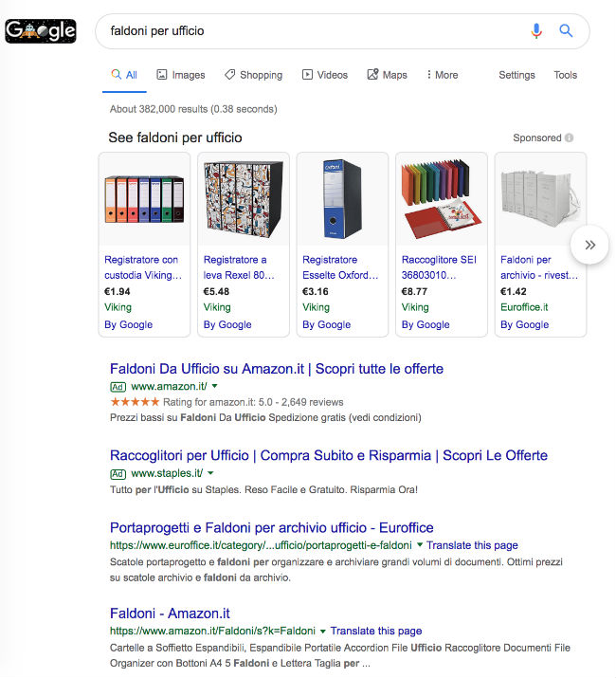Expand the More menu
This screenshot has height=678, width=616.
(x=442, y=75)
